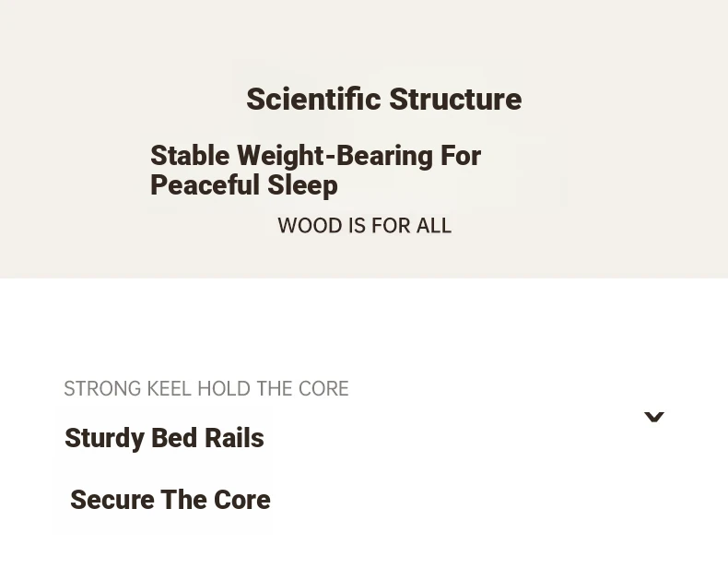Image resolution: width=728 pixels, height=568 pixels.
Task: Click the word WOOD in the tagline
Action: coord(311,226)
